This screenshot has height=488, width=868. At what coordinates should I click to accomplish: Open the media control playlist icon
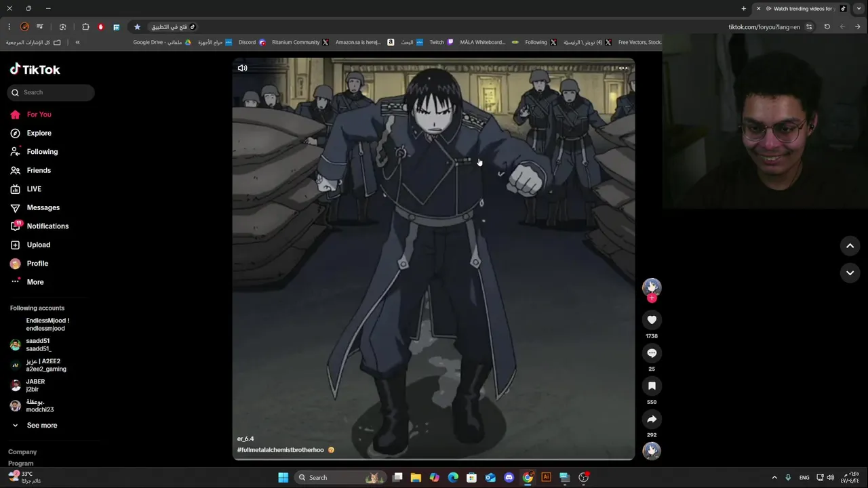click(x=40, y=27)
